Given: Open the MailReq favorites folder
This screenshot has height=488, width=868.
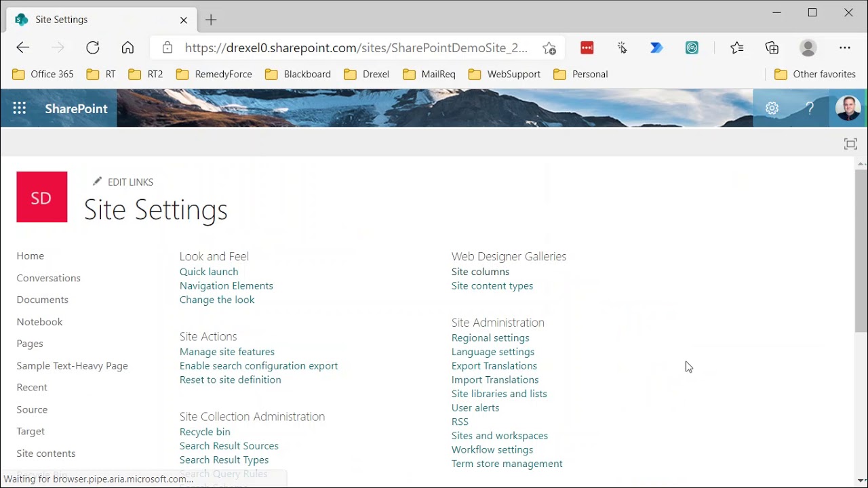Looking at the screenshot, I should [429, 74].
